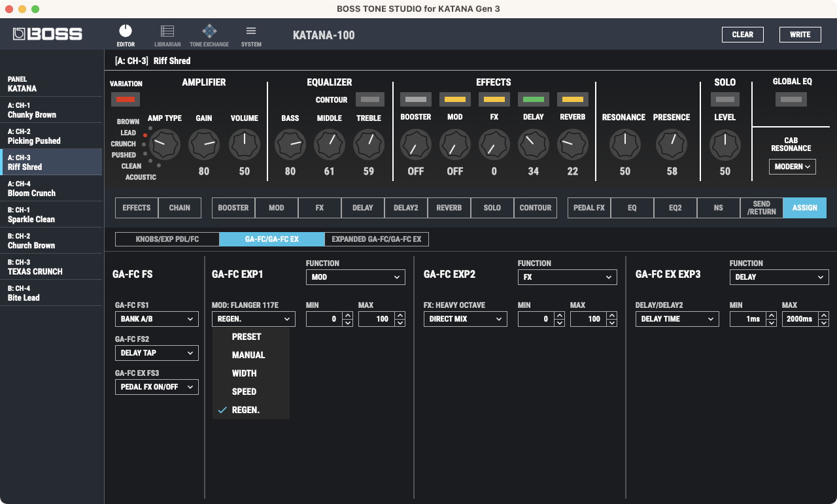Open the PEDAL FX section button
The height and width of the screenshot is (504, 837).
point(589,208)
